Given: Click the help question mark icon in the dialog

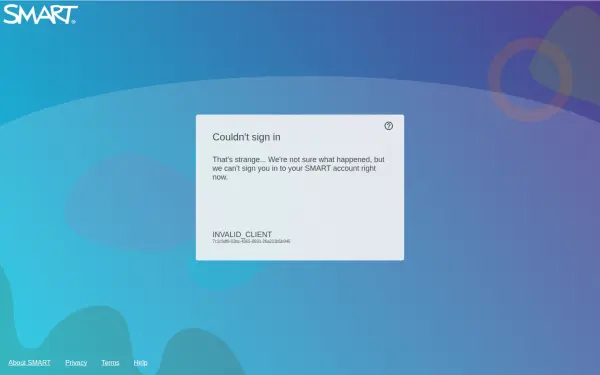Looking at the screenshot, I should click(x=388, y=126).
